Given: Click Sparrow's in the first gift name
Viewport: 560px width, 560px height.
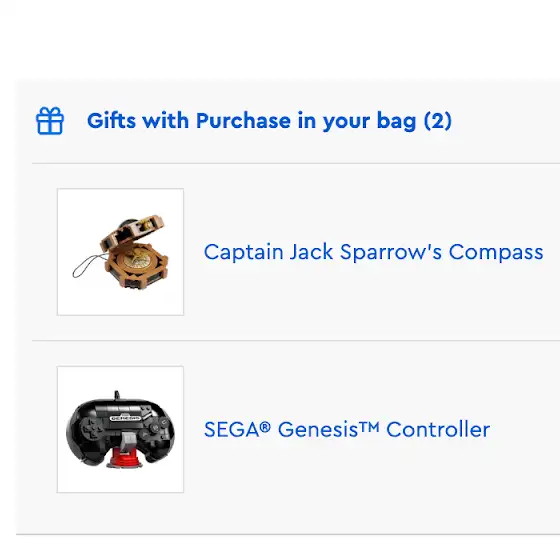Looking at the screenshot, I should (x=391, y=252).
